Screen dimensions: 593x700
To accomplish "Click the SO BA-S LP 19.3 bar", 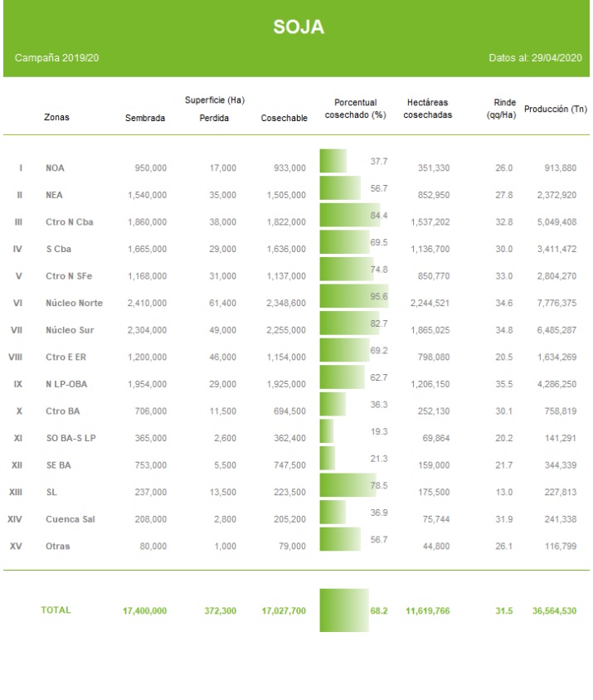I will coord(327,431).
